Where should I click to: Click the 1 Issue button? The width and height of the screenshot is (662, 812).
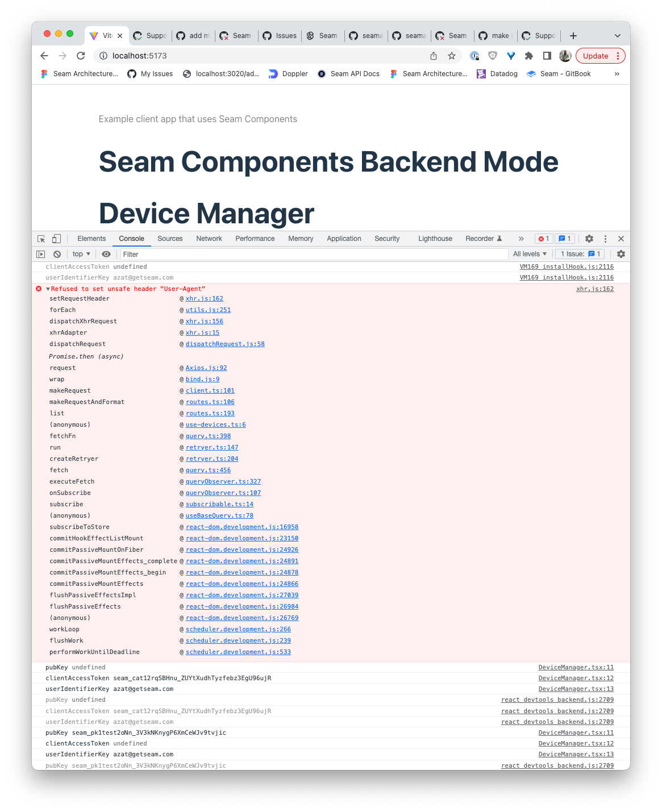(x=580, y=254)
